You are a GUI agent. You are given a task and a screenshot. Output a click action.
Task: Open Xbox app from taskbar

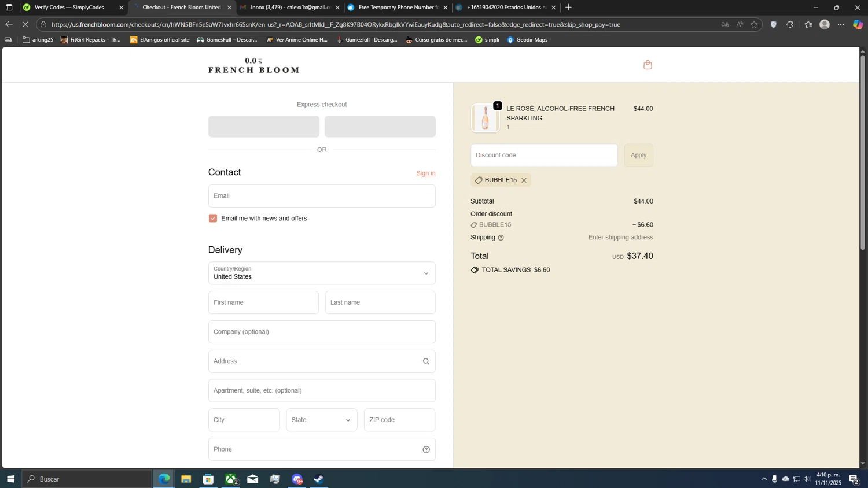coord(231,479)
